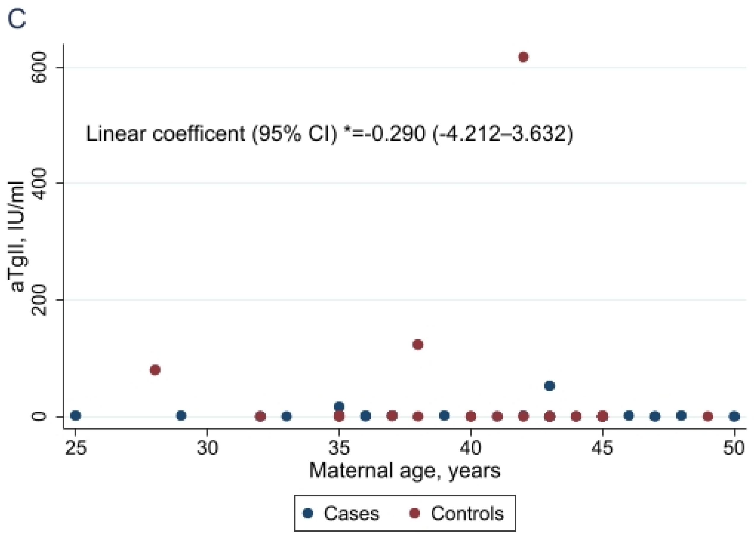Screen dimensions: 756x540
Task: Select the "Cases" legend label text
Action: pos(351,514)
